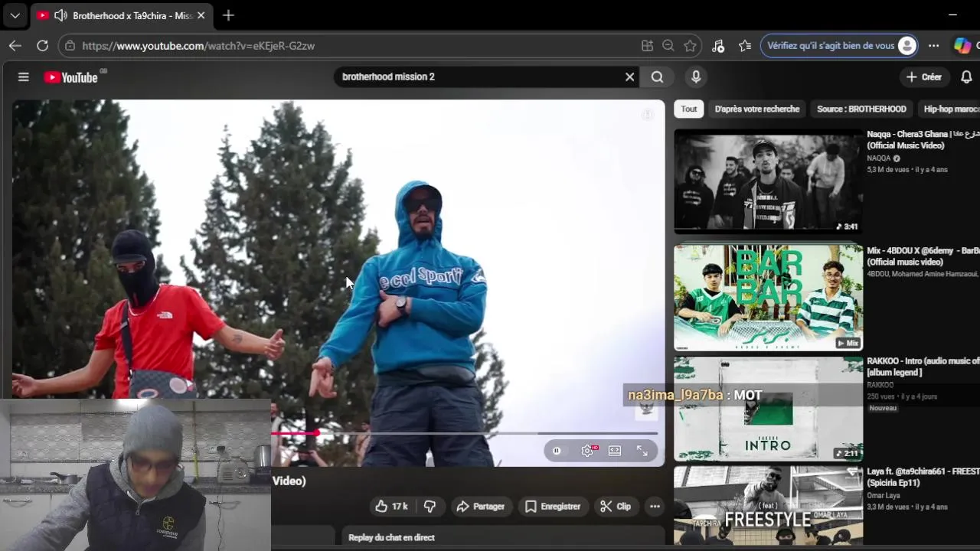980x551 pixels.
Task: Open Naqqa Chera3 Ghana video thumbnail
Action: click(x=768, y=181)
